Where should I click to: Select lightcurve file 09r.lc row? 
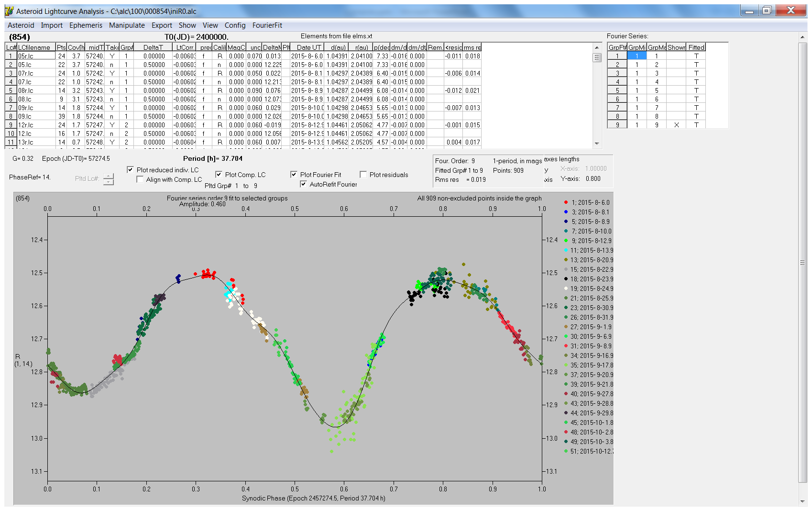(243, 108)
